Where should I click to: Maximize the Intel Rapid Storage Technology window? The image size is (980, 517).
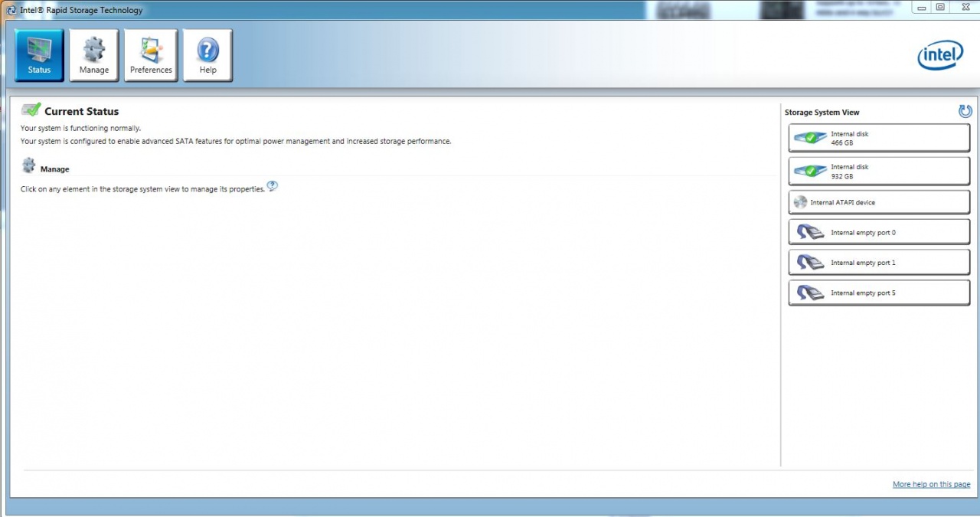coord(941,7)
